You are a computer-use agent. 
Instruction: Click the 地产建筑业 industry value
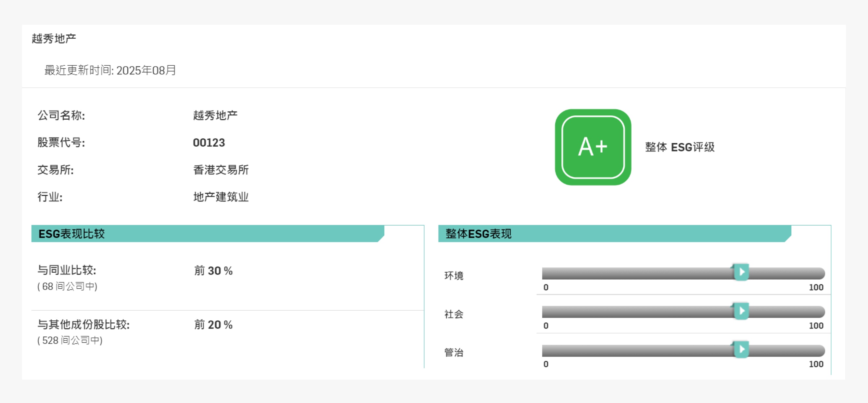[221, 197]
